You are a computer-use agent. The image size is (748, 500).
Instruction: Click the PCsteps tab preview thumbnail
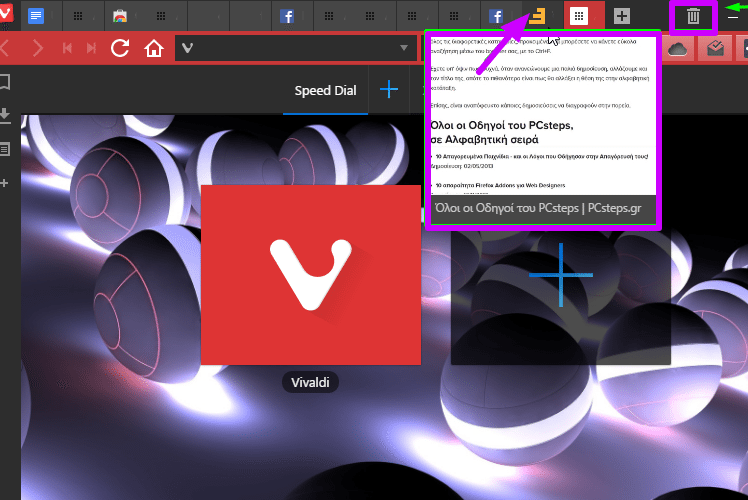[x=543, y=130]
